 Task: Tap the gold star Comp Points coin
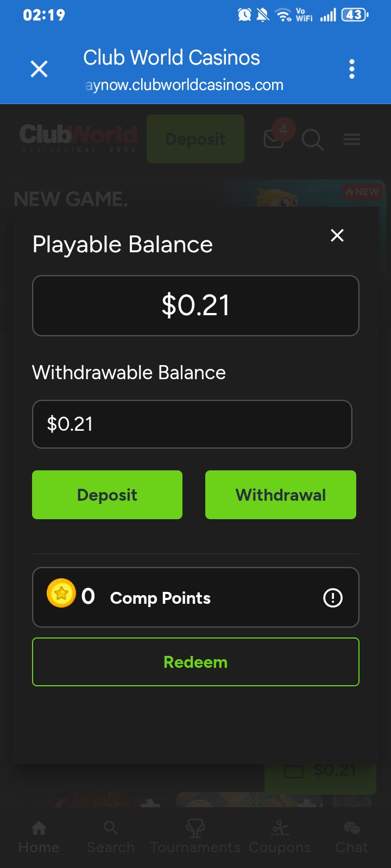(61, 593)
